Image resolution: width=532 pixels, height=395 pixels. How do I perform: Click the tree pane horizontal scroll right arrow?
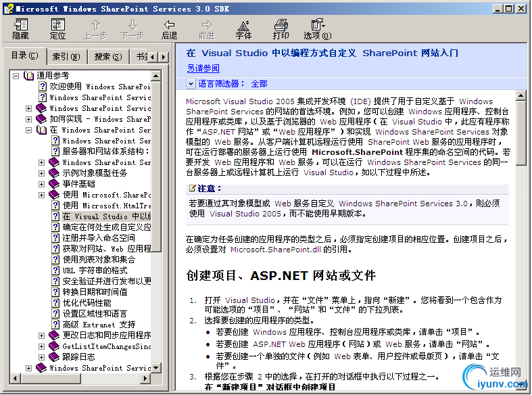tap(146, 378)
